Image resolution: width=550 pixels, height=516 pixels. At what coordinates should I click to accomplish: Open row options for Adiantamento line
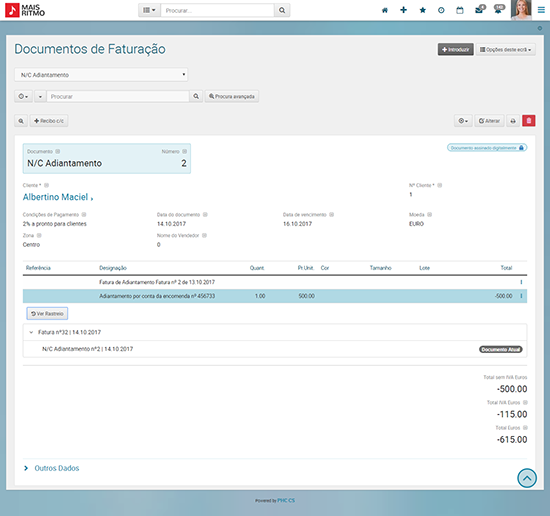point(521,296)
